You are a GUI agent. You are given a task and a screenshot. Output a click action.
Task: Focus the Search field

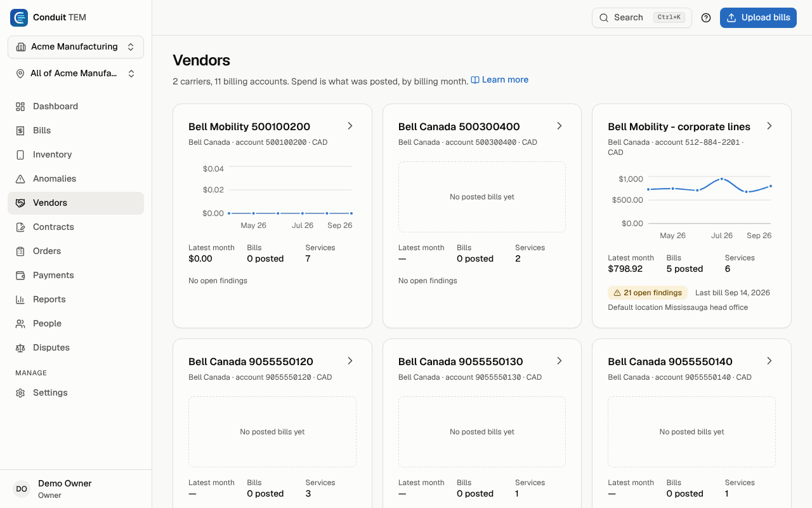click(641, 18)
